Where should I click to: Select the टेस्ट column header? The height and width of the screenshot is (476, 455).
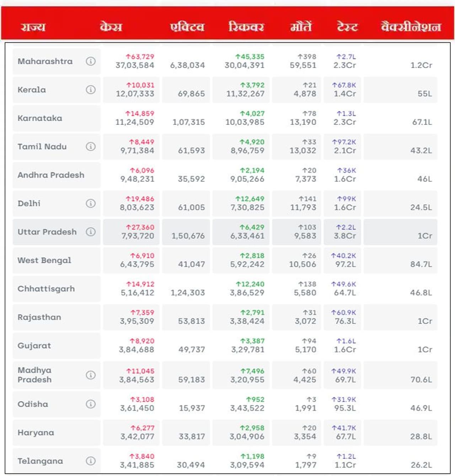pyautogui.click(x=347, y=27)
